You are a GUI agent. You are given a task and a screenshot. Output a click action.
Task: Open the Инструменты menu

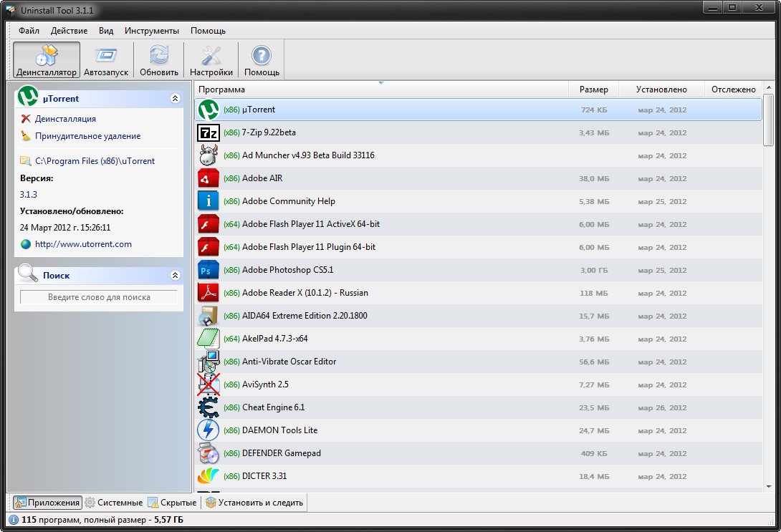click(x=151, y=31)
